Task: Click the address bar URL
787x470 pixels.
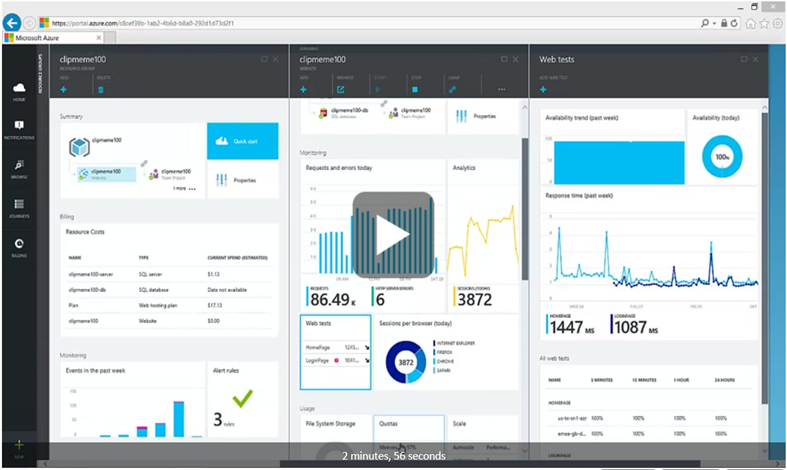Action: (x=143, y=23)
